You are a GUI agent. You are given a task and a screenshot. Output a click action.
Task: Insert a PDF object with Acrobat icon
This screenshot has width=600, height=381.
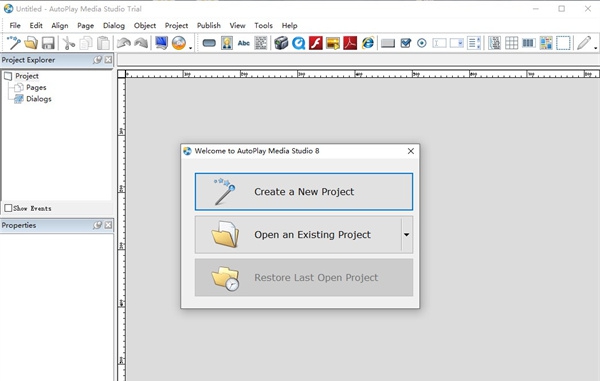point(350,43)
